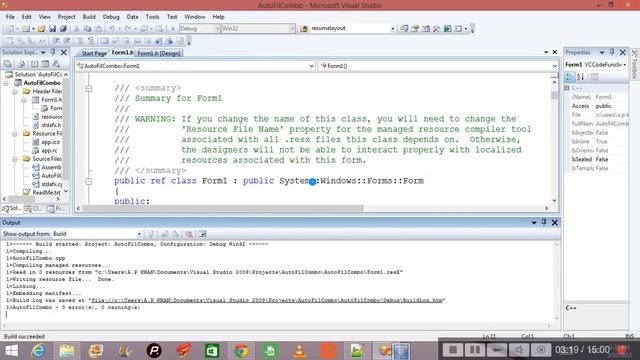Click the Save floppy disk icon
The height and width of the screenshot is (360, 640).
[x=52, y=29]
